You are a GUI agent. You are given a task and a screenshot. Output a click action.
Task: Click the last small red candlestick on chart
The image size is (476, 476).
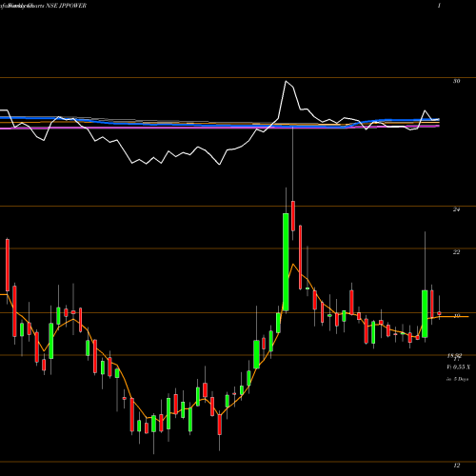click(439, 313)
